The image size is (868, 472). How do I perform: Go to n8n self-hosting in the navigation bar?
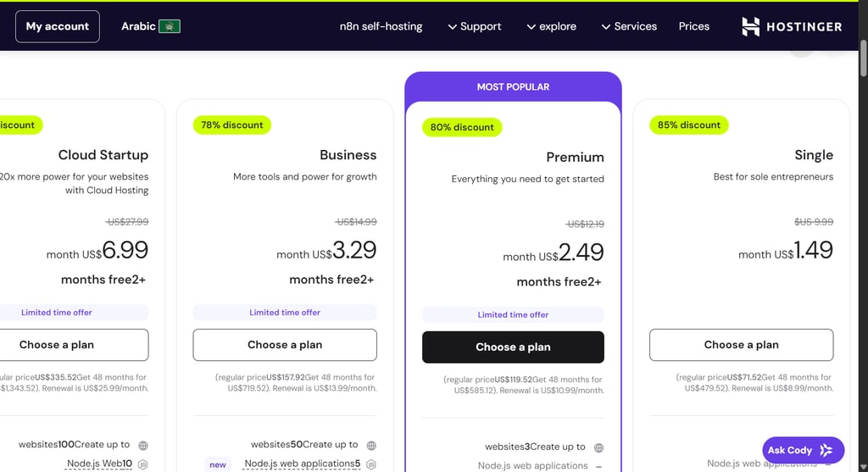coord(381,26)
